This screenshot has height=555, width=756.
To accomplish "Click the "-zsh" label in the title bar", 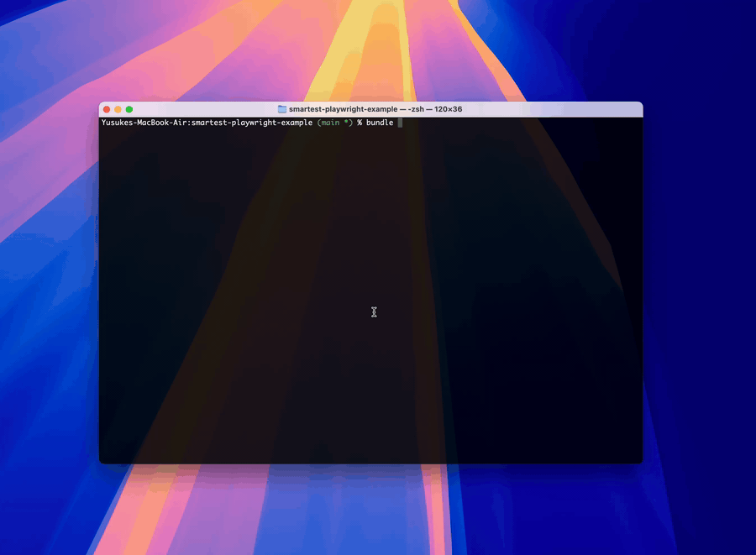I will pos(416,108).
